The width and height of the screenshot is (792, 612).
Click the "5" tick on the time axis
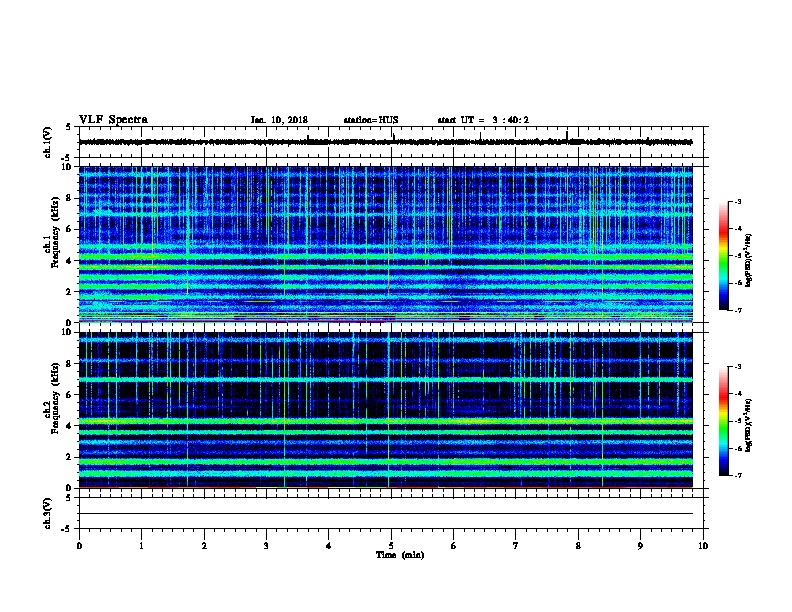pyautogui.click(x=391, y=546)
